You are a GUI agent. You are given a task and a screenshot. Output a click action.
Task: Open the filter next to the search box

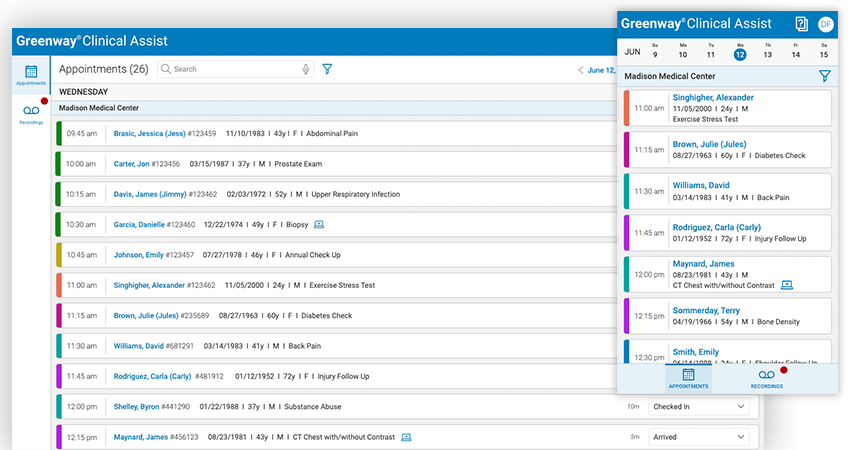(327, 69)
